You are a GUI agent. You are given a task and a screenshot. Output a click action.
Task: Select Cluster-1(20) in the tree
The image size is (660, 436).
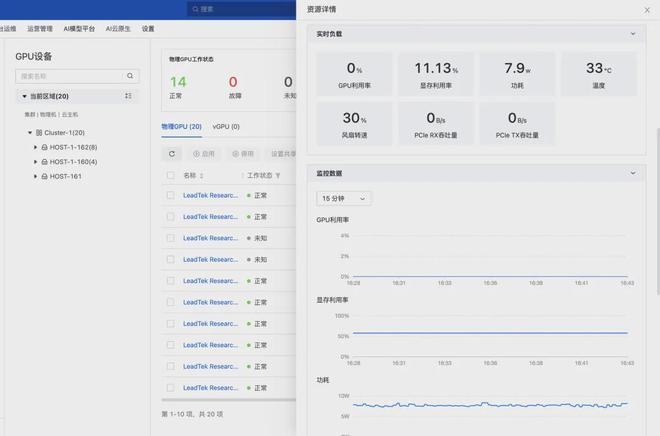(x=64, y=133)
